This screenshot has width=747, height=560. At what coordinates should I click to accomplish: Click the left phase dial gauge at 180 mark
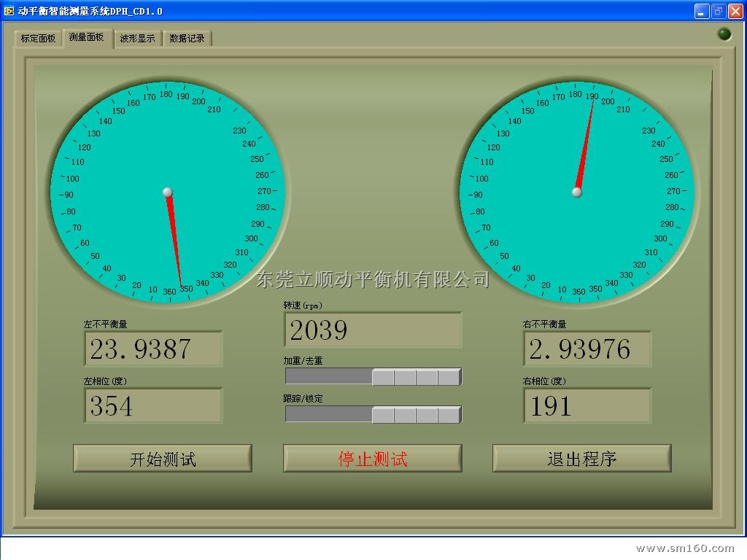pyautogui.click(x=166, y=94)
